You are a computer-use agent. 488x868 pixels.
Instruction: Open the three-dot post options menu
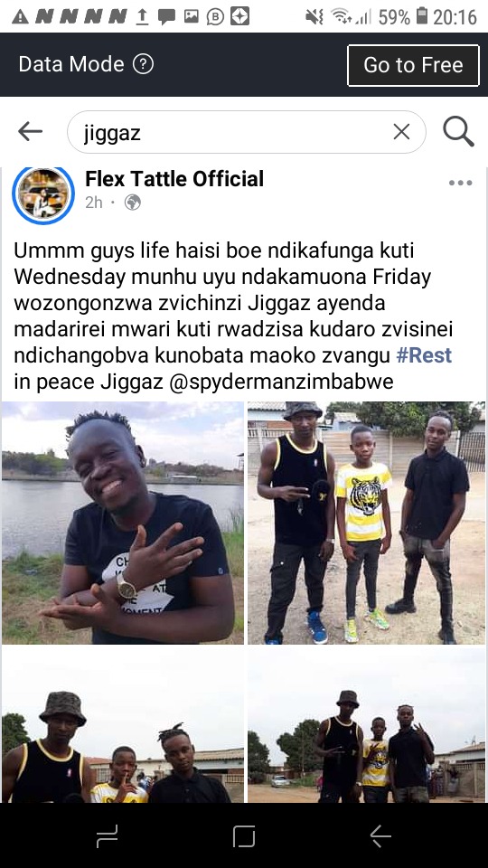460,183
